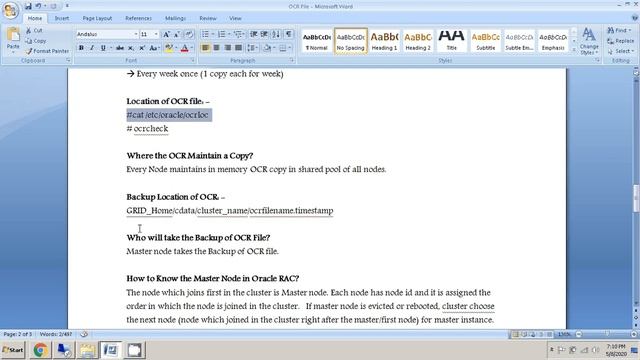Decrease paragraph indent
The image size is (640, 360).
(253, 34)
